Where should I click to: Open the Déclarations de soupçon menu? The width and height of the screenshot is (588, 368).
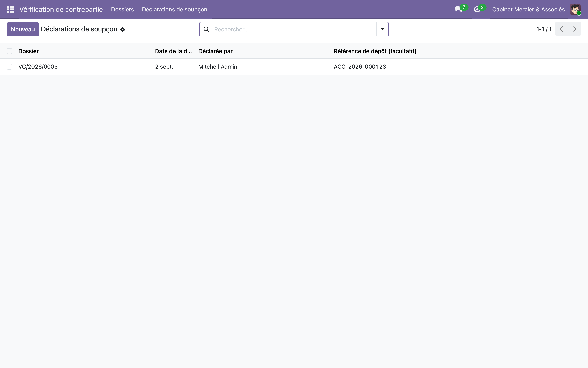[174, 9]
